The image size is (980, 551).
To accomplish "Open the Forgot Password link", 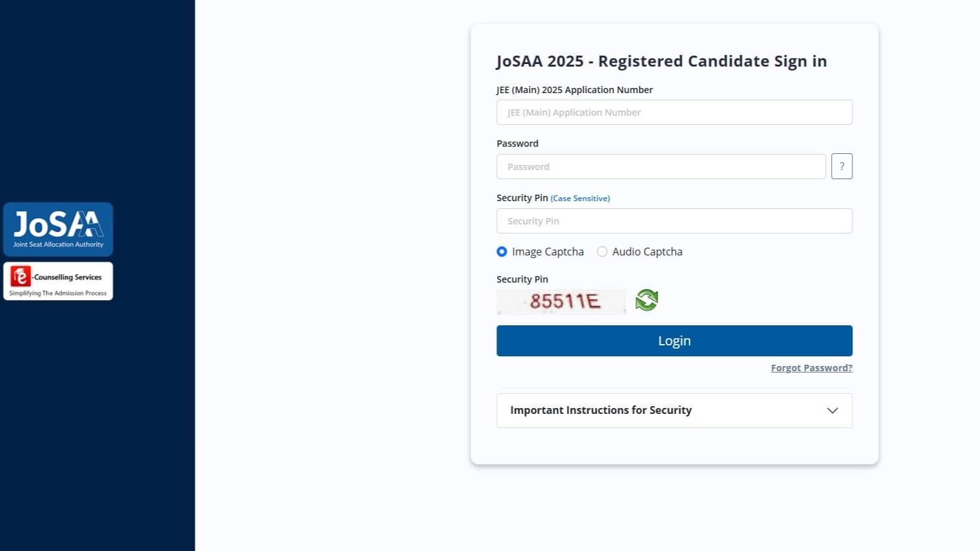I will click(811, 367).
